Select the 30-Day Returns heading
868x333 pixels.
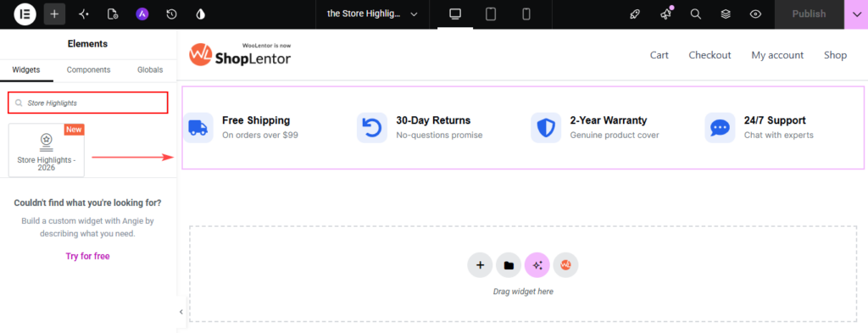(433, 120)
